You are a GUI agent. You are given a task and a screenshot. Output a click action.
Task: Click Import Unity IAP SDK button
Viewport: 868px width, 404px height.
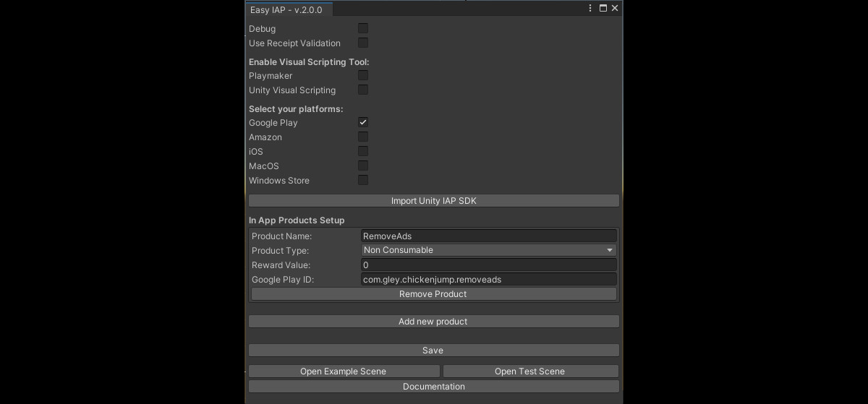click(434, 201)
